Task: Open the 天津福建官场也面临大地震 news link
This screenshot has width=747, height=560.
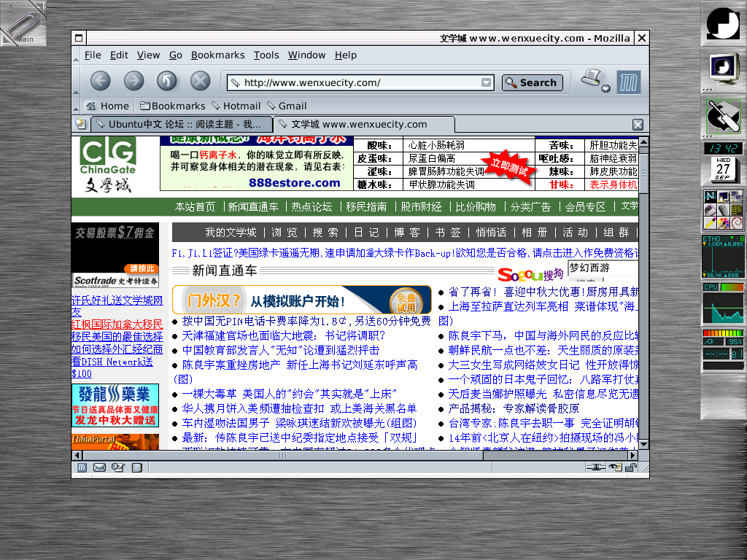Action: [x=284, y=335]
